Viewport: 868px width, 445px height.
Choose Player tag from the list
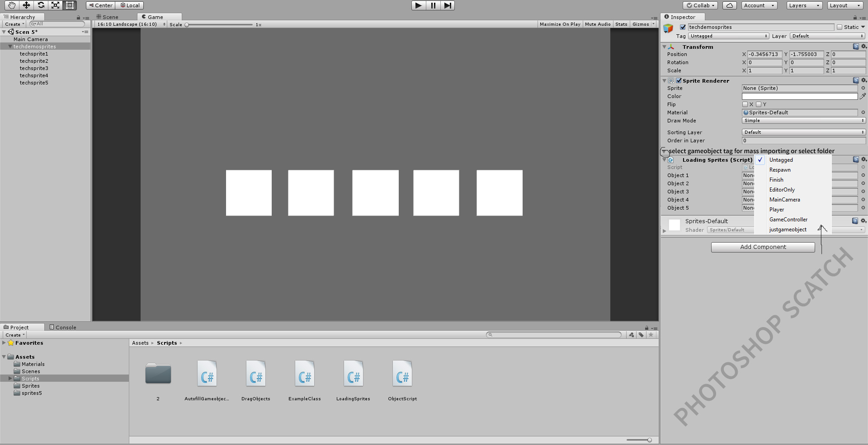pos(777,210)
